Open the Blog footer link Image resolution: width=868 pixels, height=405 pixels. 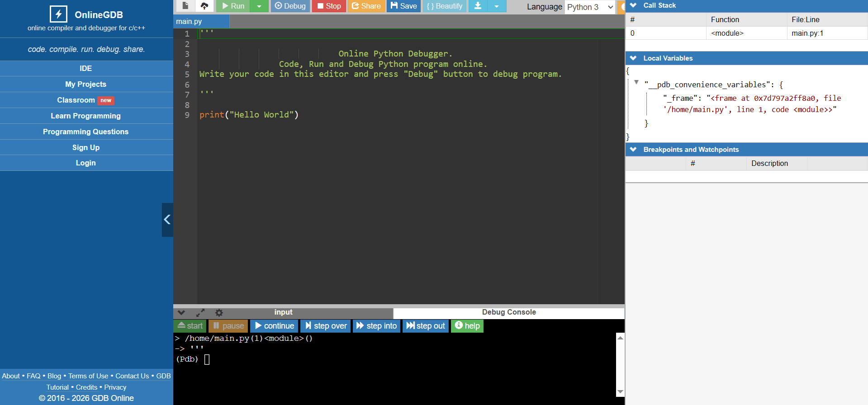point(54,376)
